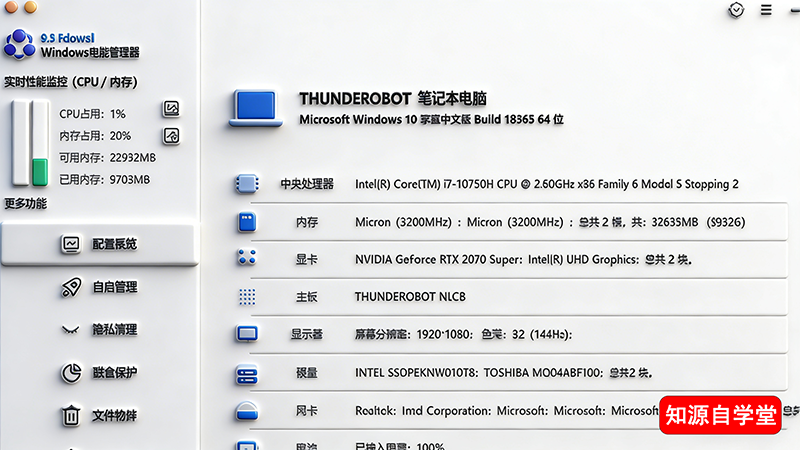Click the 中央处理器 chip icon
The image size is (800, 450).
pos(247,184)
